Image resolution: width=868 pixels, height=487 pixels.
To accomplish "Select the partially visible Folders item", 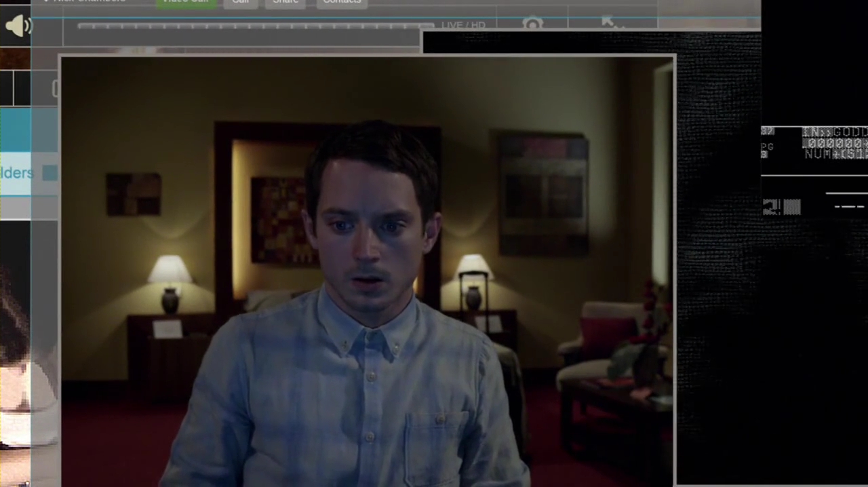I will (x=16, y=173).
